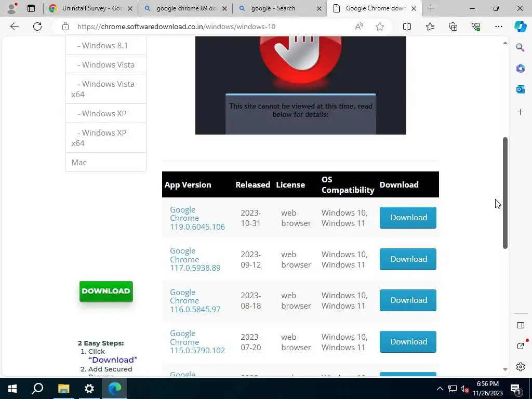Switch to the google - Search tab
The width and height of the screenshot is (532, 399).
279,8
